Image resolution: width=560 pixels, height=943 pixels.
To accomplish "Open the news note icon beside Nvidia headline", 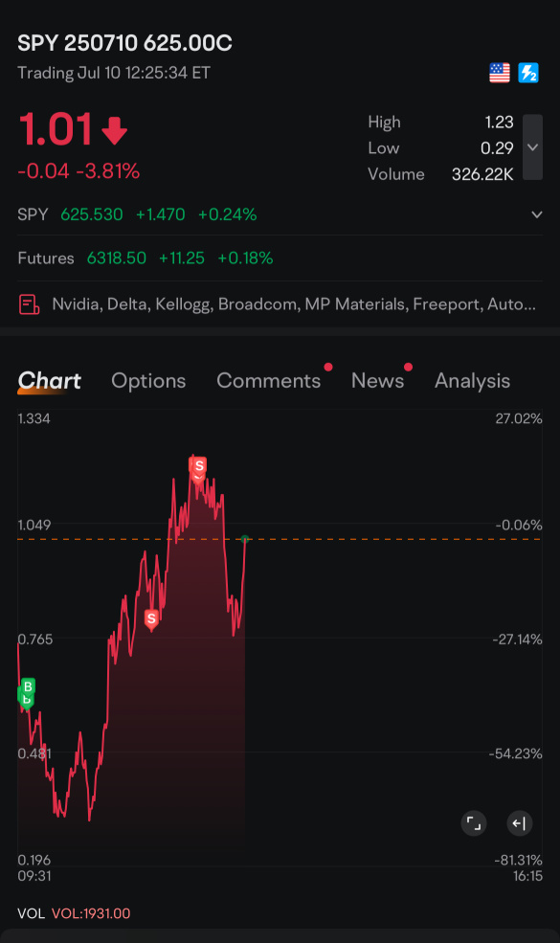I will [29, 304].
